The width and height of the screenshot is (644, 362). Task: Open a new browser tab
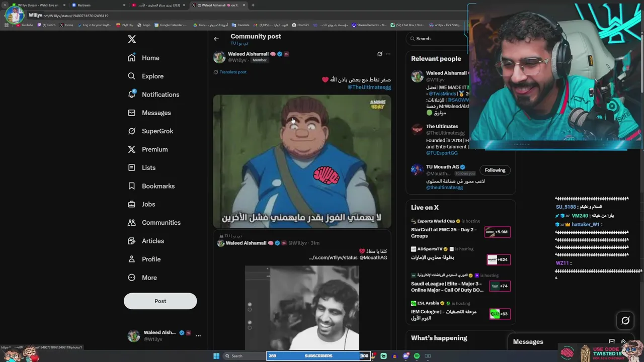(x=253, y=5)
